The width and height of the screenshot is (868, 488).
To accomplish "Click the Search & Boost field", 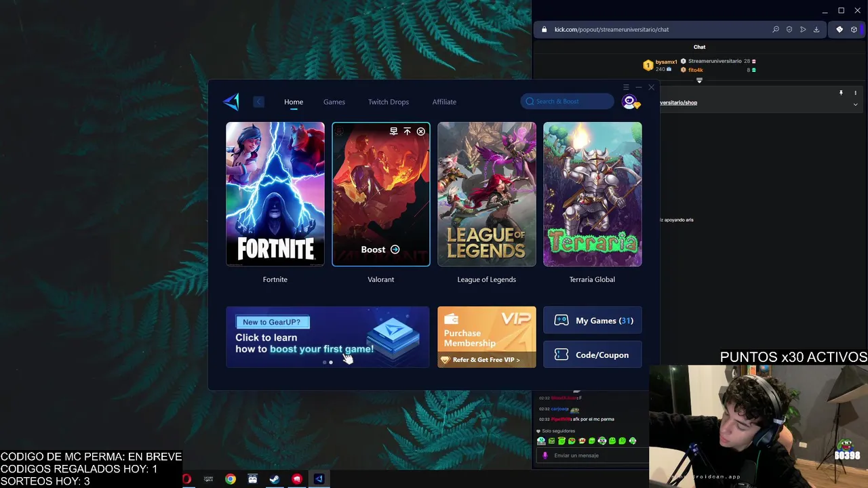I will point(567,102).
